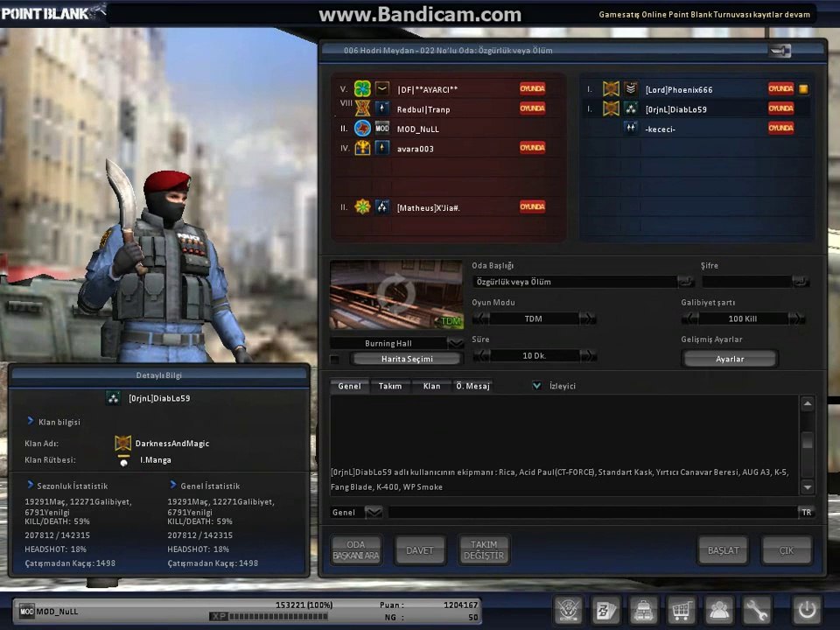The image size is (840, 630).
Task: Open the Burning Hall map dropdown
Action: pos(455,343)
